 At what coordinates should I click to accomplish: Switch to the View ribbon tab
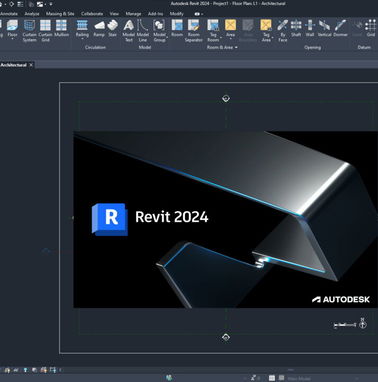[114, 14]
